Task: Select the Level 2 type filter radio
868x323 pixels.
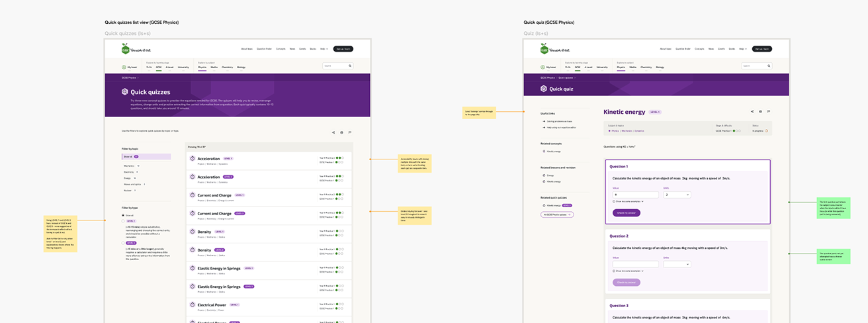Action: tap(123, 243)
